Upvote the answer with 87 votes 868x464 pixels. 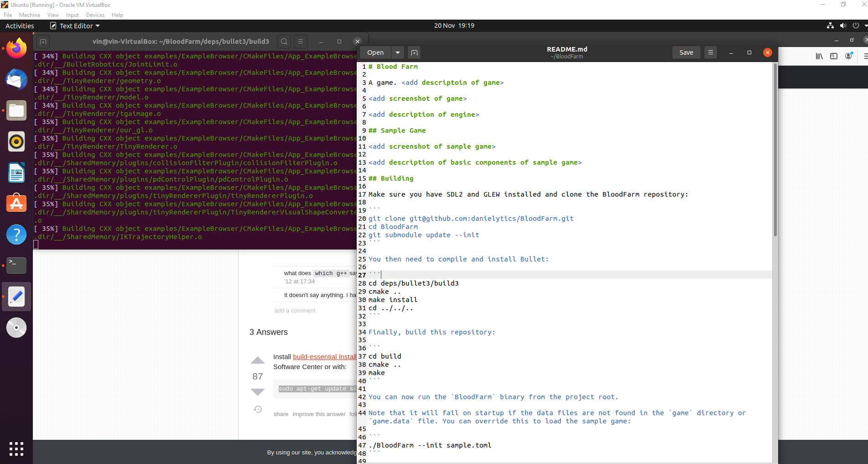coord(258,360)
